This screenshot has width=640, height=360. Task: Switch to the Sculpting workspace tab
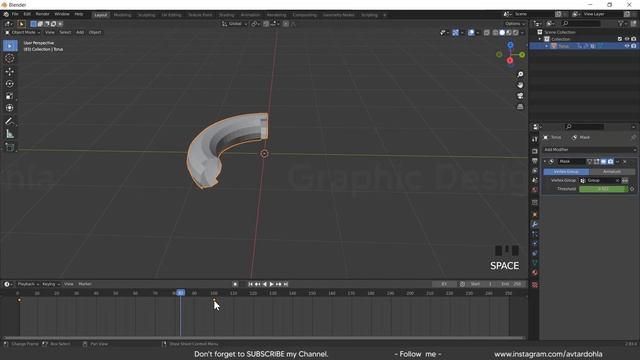[147, 15]
